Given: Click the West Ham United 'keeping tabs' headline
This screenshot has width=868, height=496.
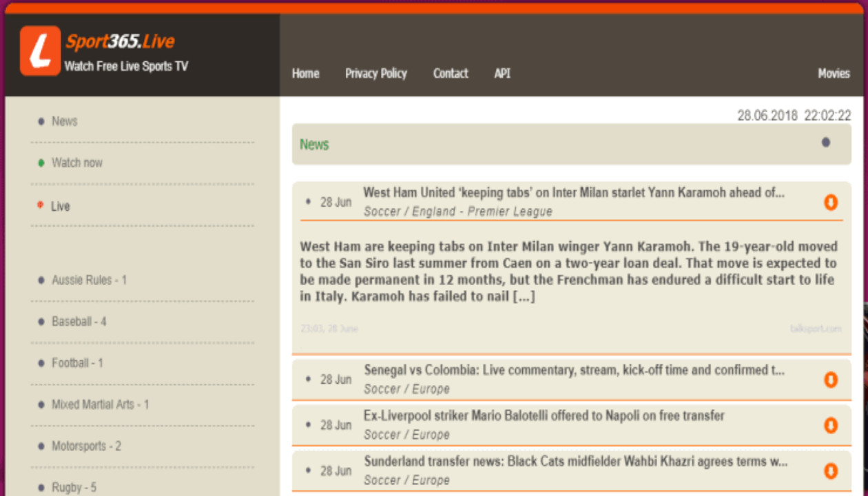Looking at the screenshot, I should click(x=574, y=193).
